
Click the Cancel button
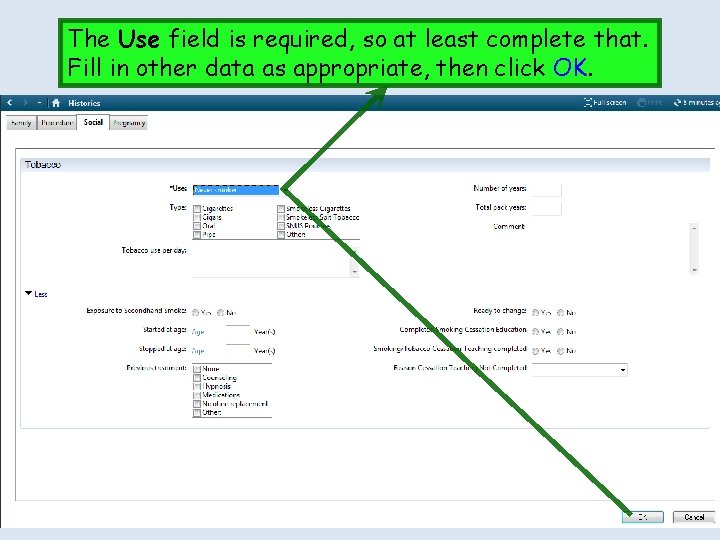pos(694,517)
